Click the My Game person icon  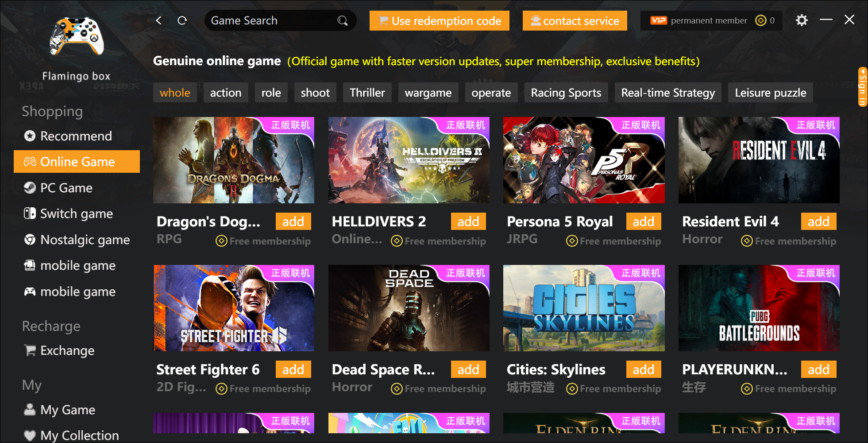[x=30, y=410]
